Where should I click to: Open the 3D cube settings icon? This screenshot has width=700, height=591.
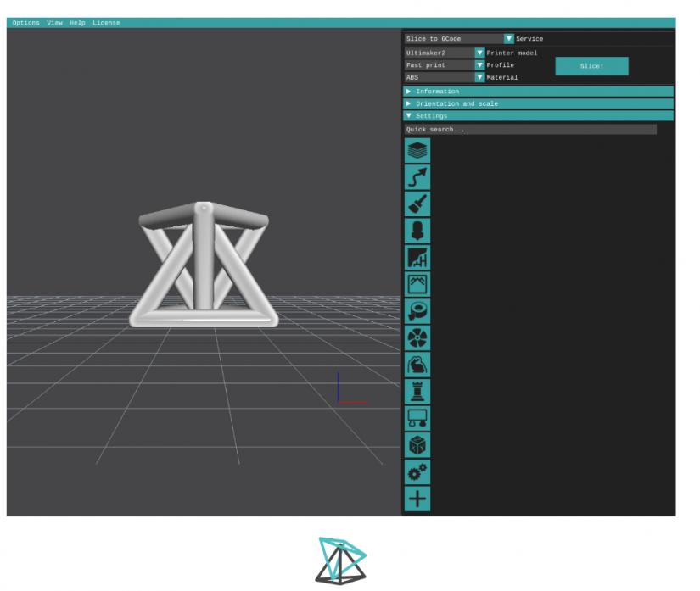(x=417, y=445)
